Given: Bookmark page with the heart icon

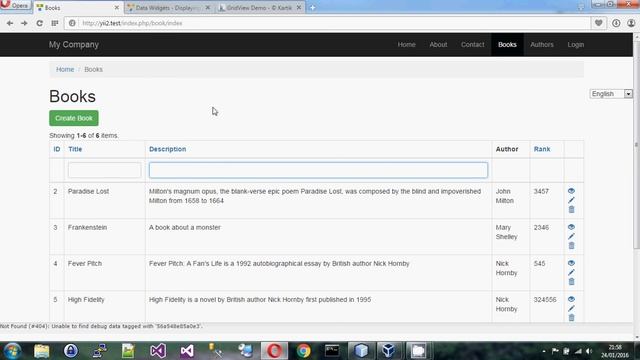Looking at the screenshot, I should point(599,23).
